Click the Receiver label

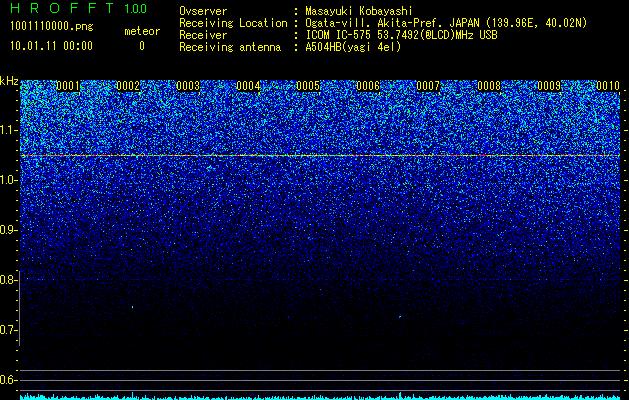[203, 35]
